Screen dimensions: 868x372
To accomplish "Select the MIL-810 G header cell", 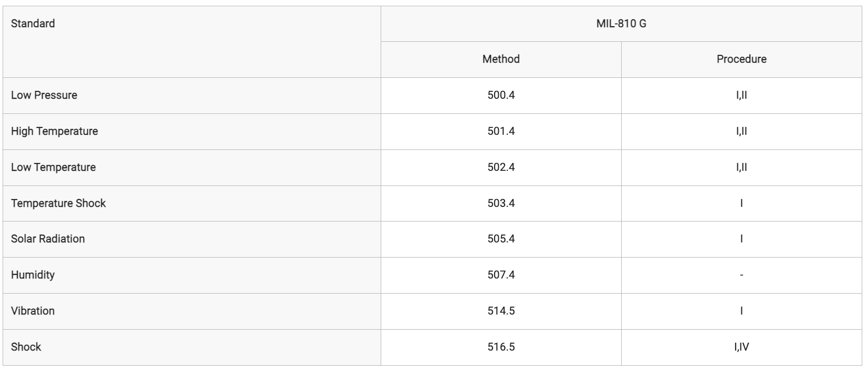I will (x=621, y=24).
